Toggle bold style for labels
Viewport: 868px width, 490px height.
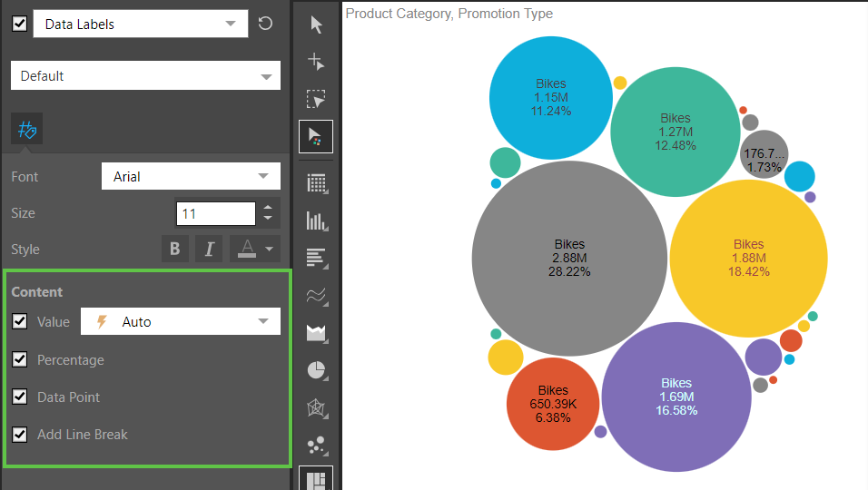coord(175,250)
